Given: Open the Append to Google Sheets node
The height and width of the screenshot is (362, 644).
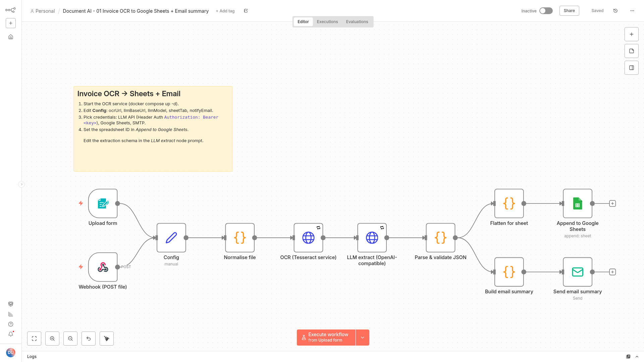Looking at the screenshot, I should tap(578, 203).
